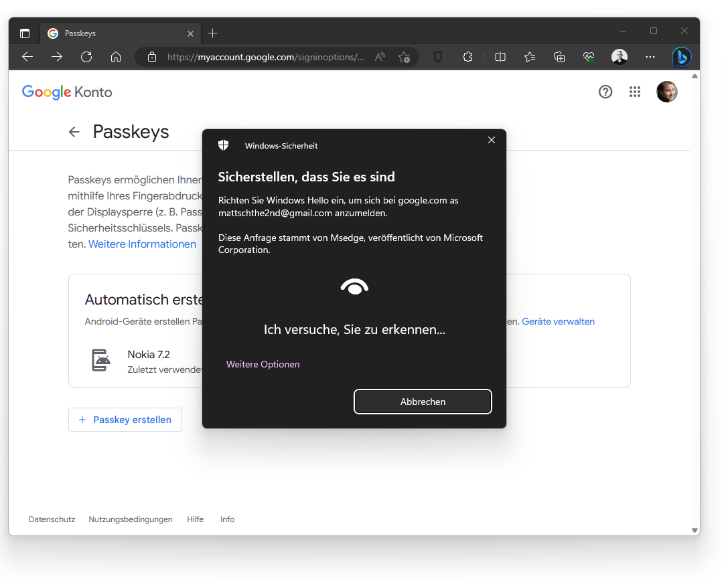Add this page to favorites
Image resolution: width=728 pixels, height=585 pixels.
tap(404, 57)
